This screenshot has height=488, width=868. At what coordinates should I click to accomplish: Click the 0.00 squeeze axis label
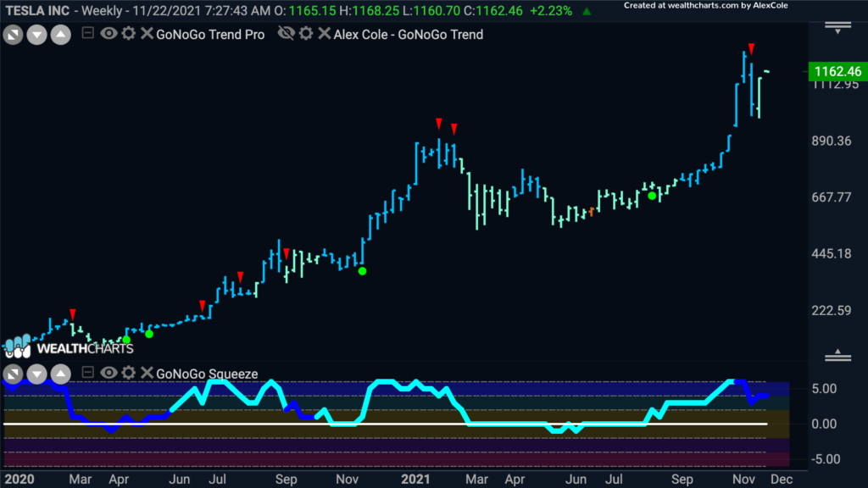click(824, 424)
